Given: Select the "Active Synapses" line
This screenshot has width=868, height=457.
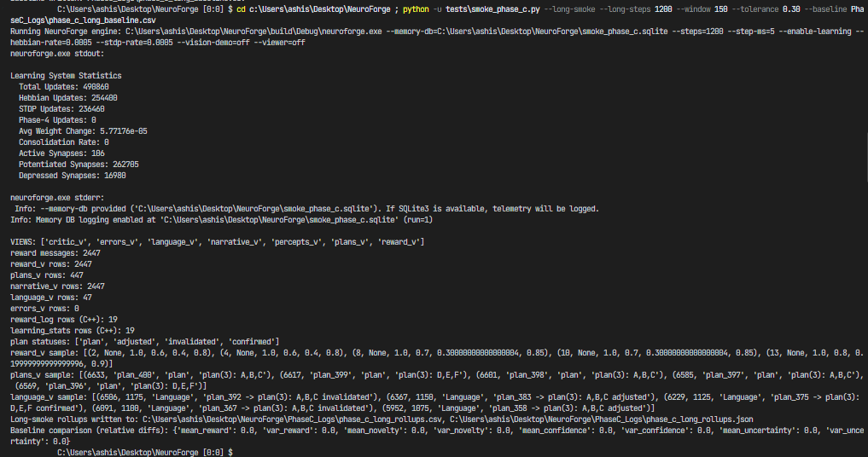Looking at the screenshot, I should click(x=61, y=153).
